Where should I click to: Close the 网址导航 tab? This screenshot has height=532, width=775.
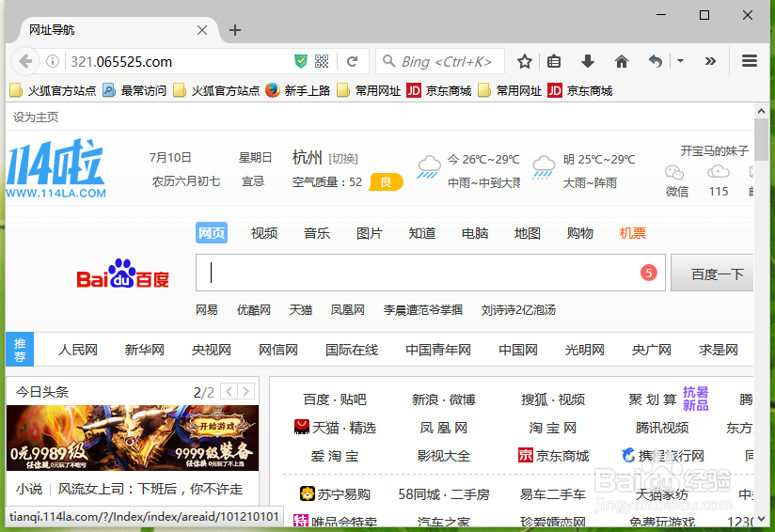pyautogui.click(x=201, y=30)
